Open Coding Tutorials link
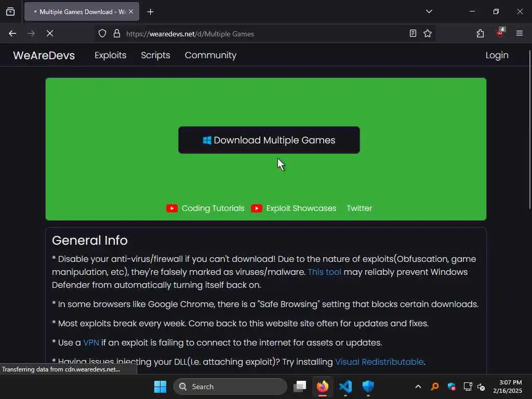 [212, 208]
